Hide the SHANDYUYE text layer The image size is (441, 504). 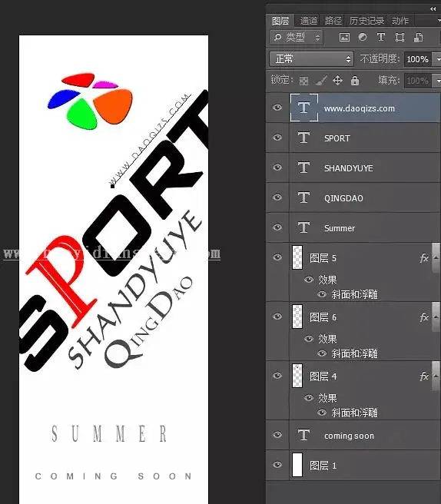(277, 167)
